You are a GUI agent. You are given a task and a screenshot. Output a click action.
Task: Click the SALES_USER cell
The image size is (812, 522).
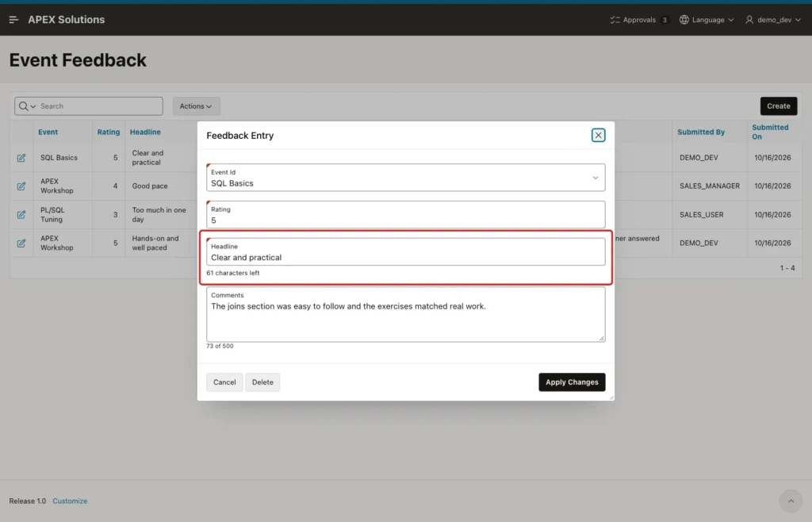701,214
